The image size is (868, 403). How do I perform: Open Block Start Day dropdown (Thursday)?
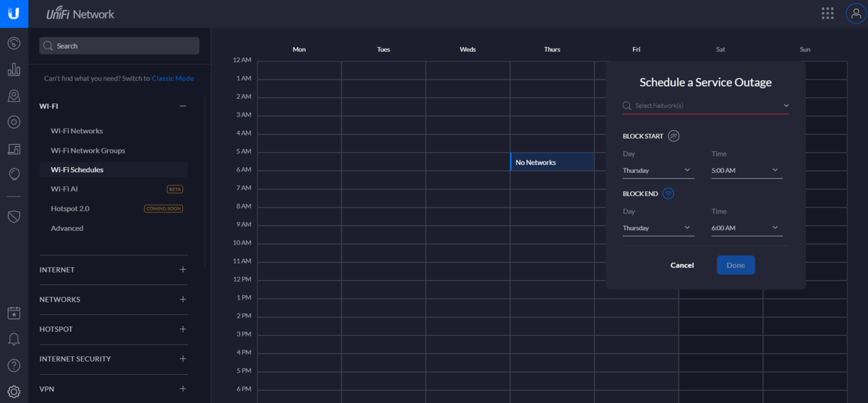(x=658, y=170)
